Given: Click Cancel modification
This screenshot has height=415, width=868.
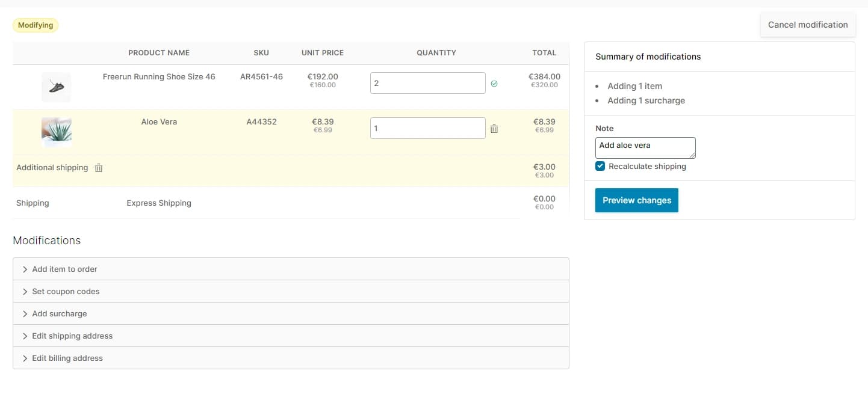Looking at the screenshot, I should pos(807,25).
